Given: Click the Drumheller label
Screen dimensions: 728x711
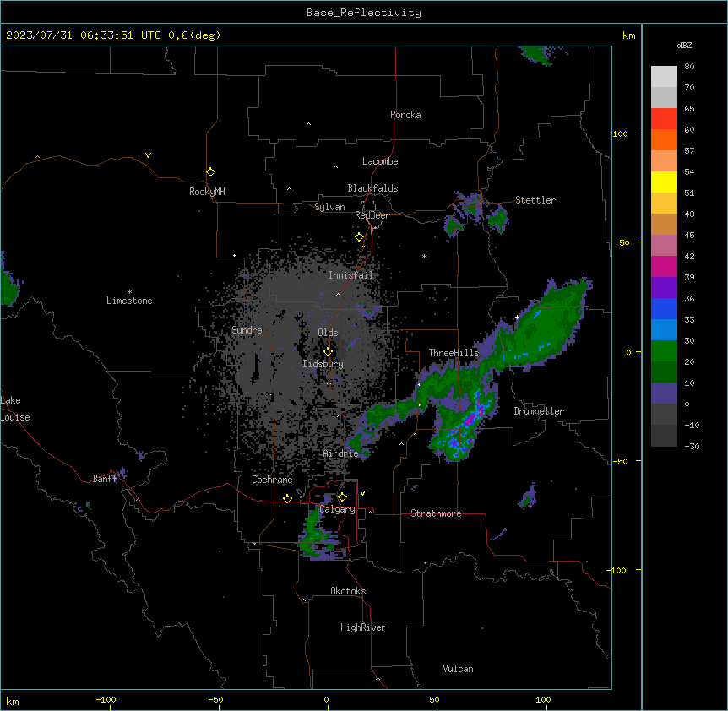Looking at the screenshot, I should point(539,411).
